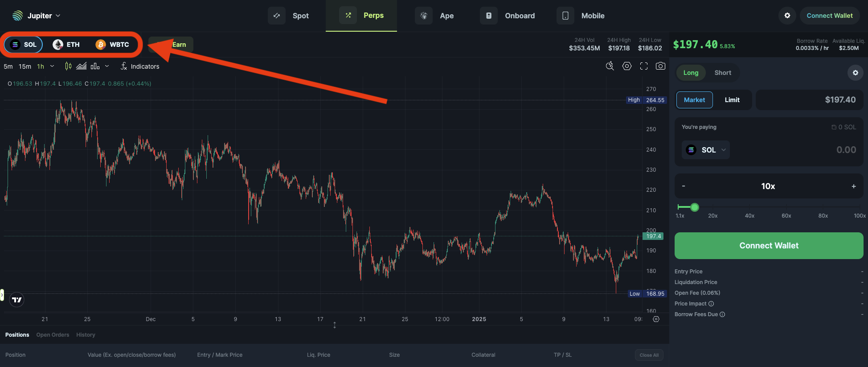
Task: Click the 0 SOL wallet balance
Action: point(844,127)
